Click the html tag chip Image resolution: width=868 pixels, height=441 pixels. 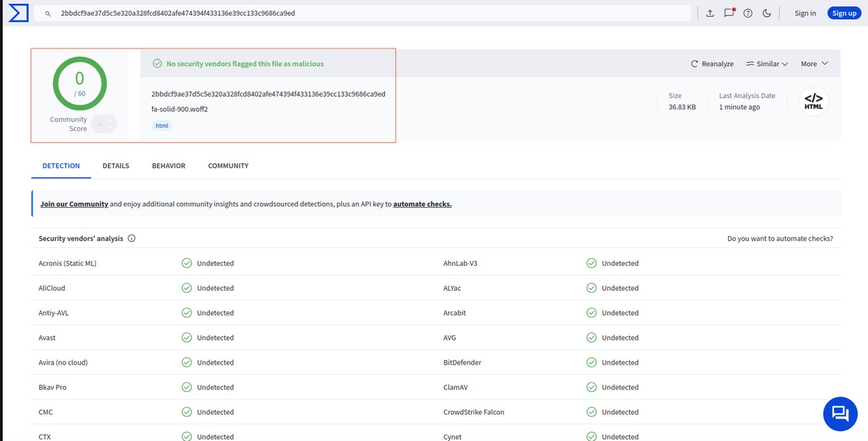coord(161,125)
